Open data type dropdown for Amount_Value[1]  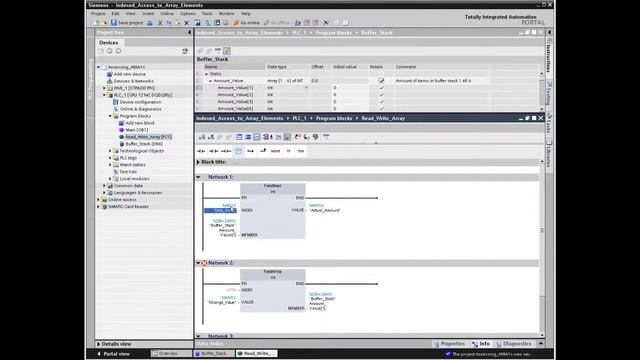click(307, 88)
